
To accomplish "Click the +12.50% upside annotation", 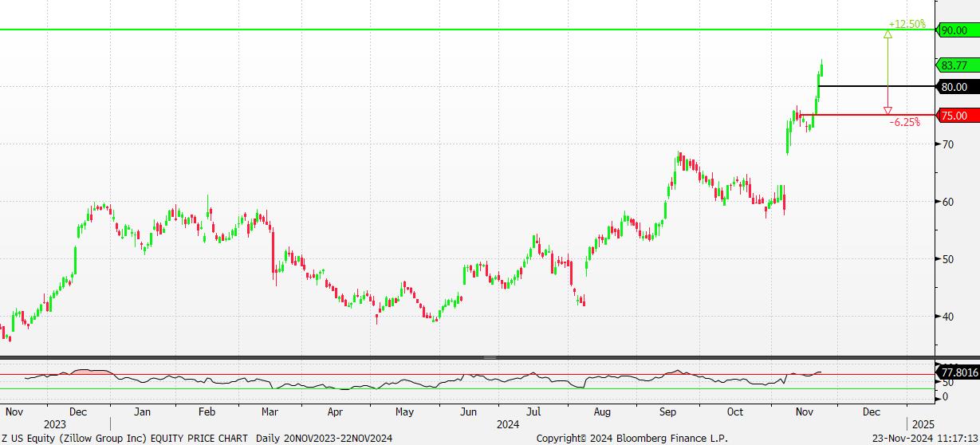I will (x=907, y=24).
